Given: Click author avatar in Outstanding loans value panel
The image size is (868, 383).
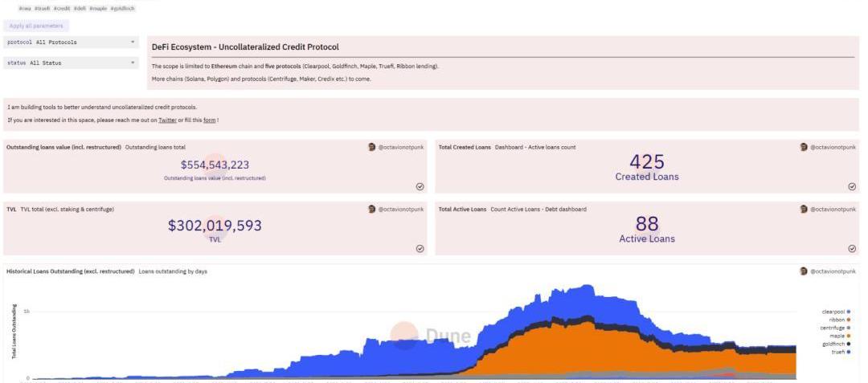Looking at the screenshot, I should pos(371,148).
